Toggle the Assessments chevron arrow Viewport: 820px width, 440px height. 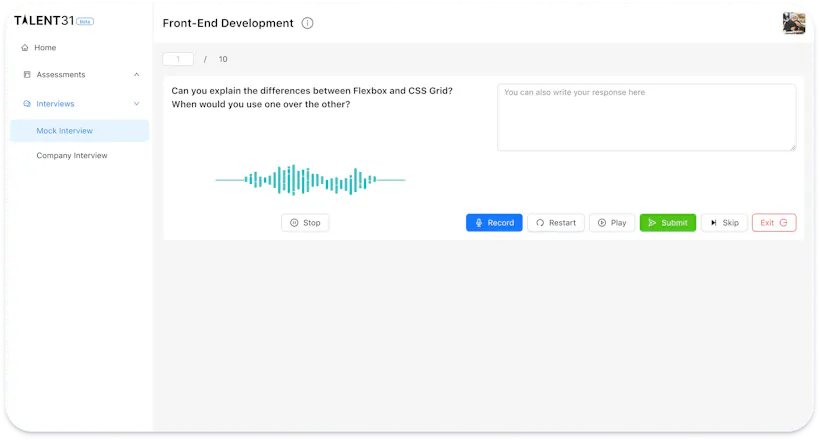tap(136, 75)
